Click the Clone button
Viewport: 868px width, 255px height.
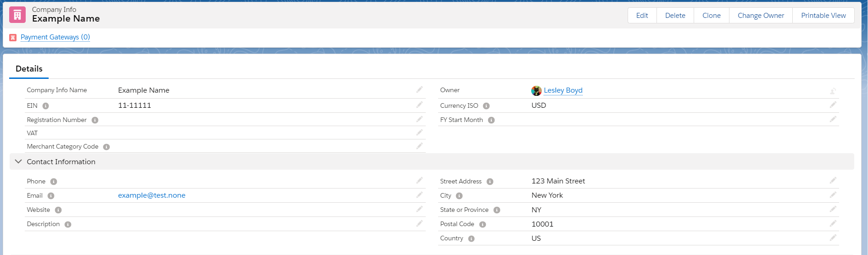712,16
